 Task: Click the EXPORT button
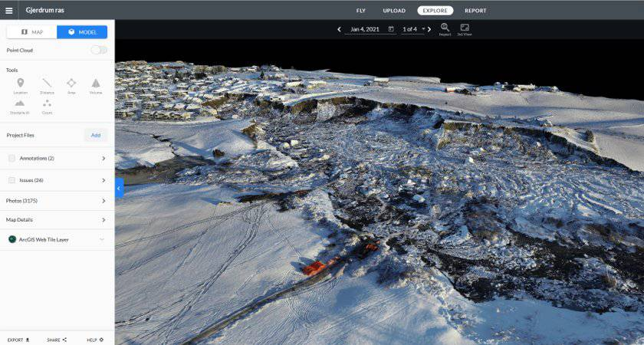[x=18, y=339]
